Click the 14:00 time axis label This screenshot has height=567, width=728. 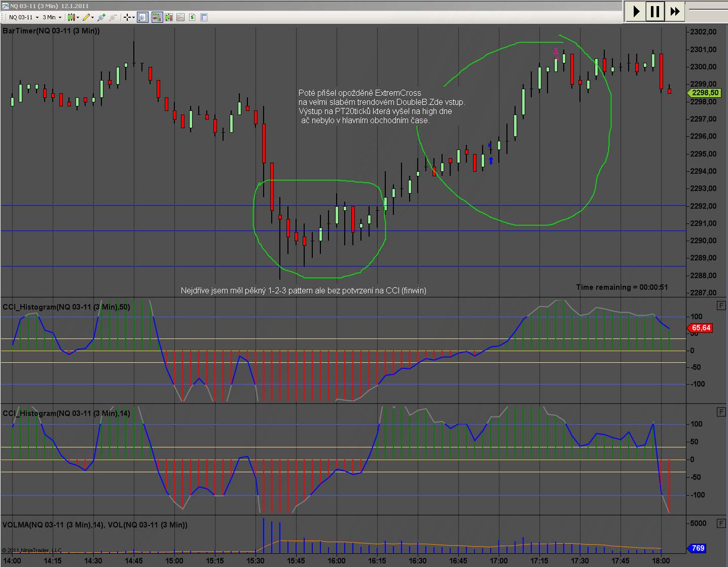(12, 561)
